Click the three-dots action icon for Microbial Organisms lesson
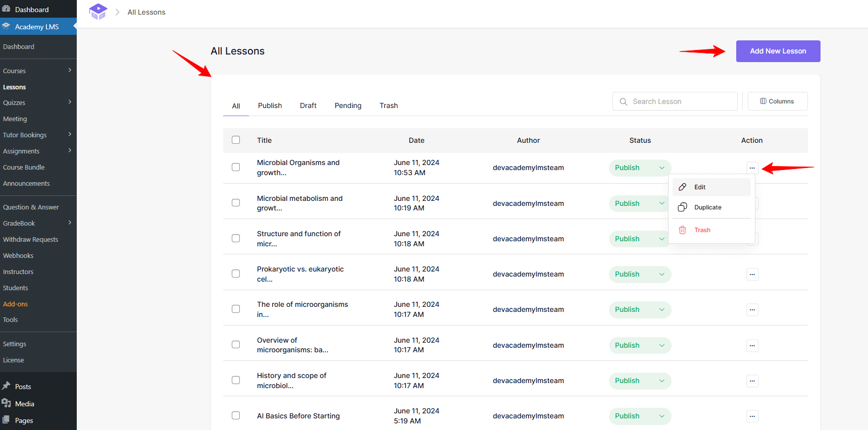Image resolution: width=868 pixels, height=430 pixels. 752,168
